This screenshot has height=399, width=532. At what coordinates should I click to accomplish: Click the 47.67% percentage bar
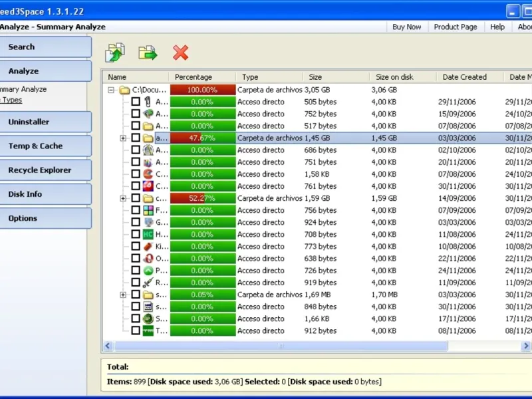[x=203, y=138]
